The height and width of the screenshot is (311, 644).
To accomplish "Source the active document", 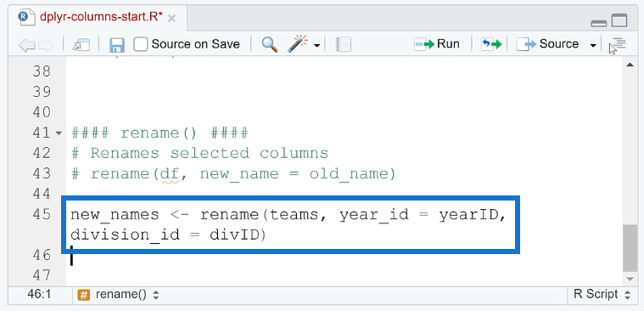I will point(547,44).
